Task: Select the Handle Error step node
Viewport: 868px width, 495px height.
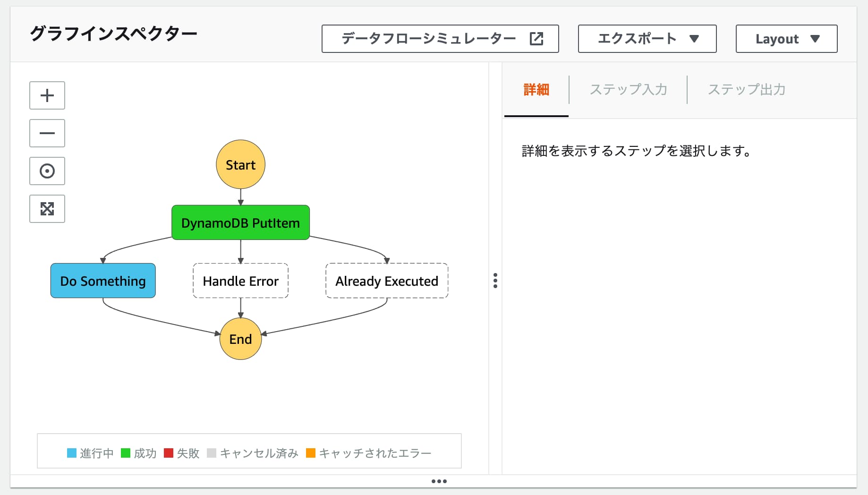Action: (240, 281)
